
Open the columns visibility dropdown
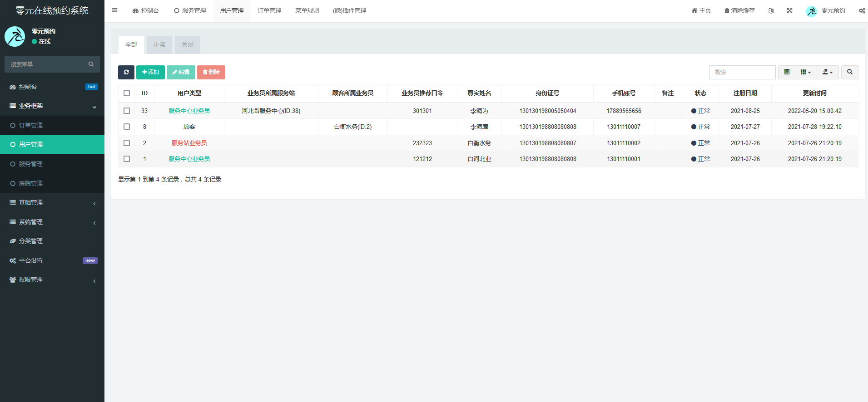click(x=805, y=72)
